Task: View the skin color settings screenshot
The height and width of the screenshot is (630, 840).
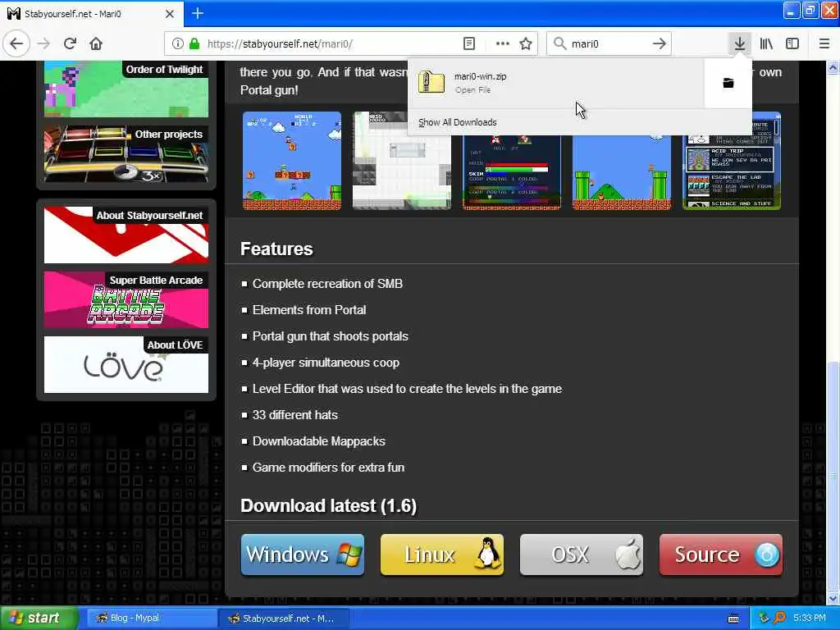Action: pyautogui.click(x=512, y=171)
